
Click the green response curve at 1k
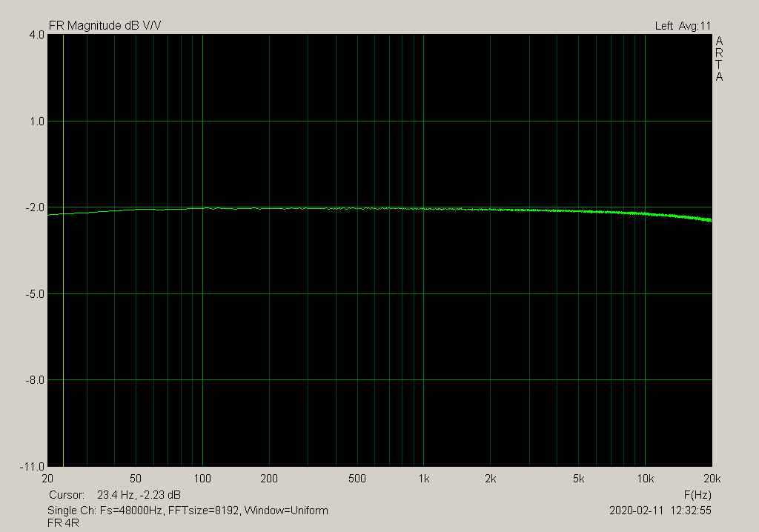(x=423, y=209)
